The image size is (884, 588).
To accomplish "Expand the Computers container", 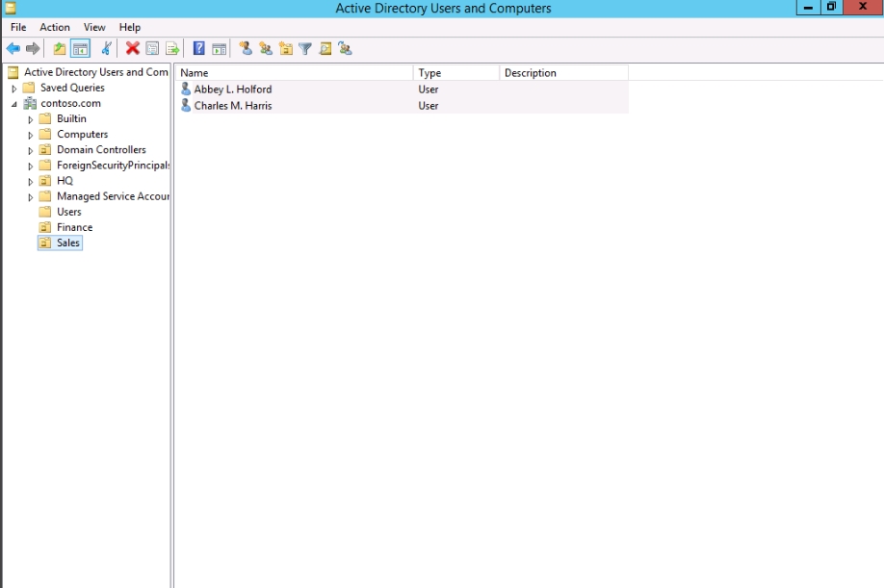I will 31,135.
